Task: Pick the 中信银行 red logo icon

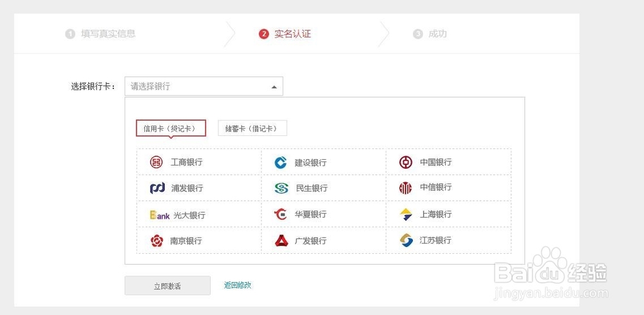Action: (x=405, y=188)
